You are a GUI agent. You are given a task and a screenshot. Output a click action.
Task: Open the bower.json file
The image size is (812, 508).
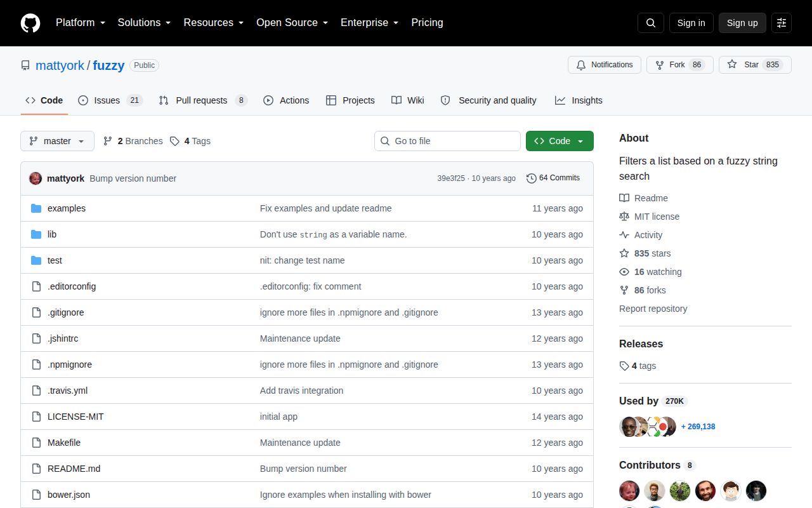69,495
